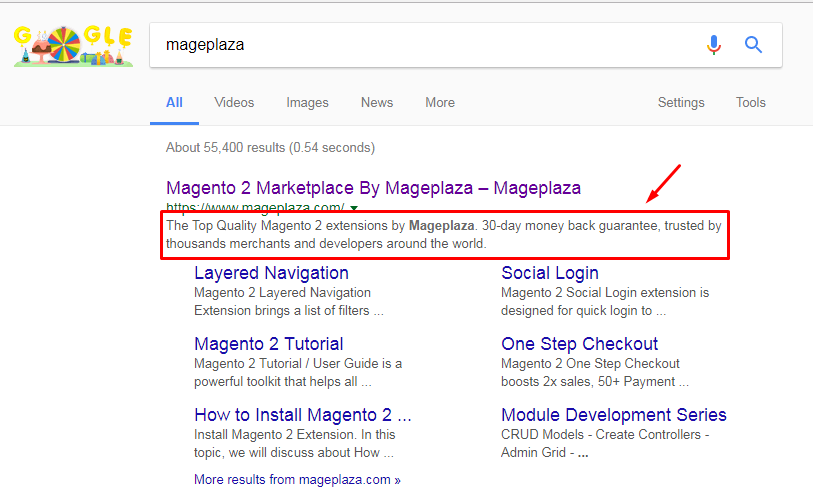Open the Social Login sitelink
The height and width of the screenshot is (504, 813).
click(x=550, y=273)
